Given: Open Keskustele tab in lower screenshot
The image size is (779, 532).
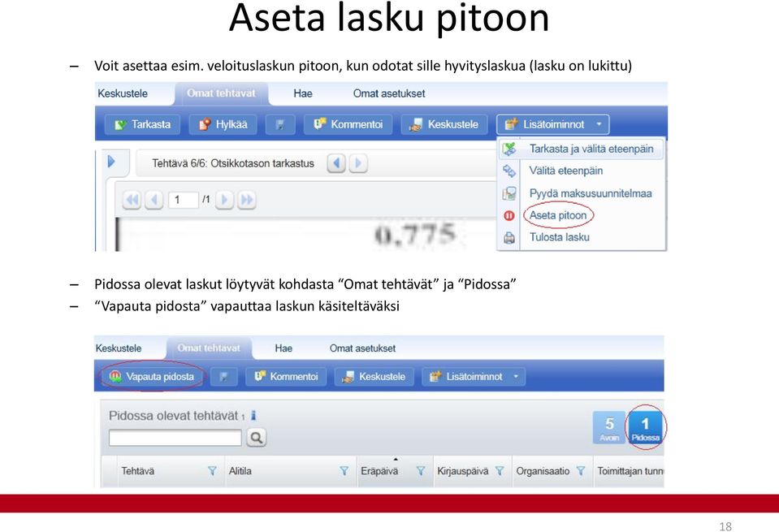Looking at the screenshot, I should [119, 348].
